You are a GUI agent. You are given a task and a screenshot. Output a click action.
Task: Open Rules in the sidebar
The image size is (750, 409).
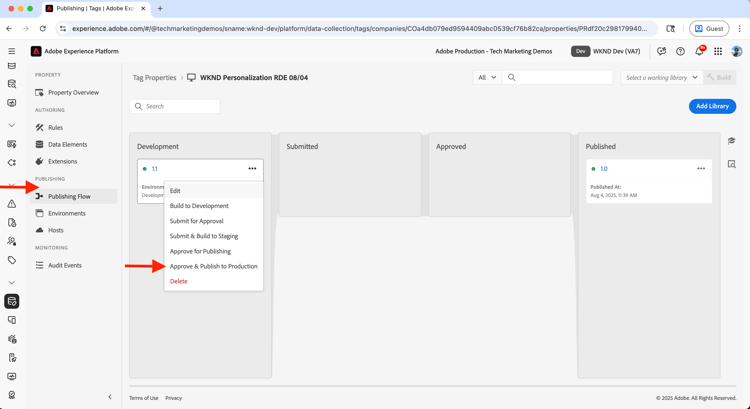point(73,128)
